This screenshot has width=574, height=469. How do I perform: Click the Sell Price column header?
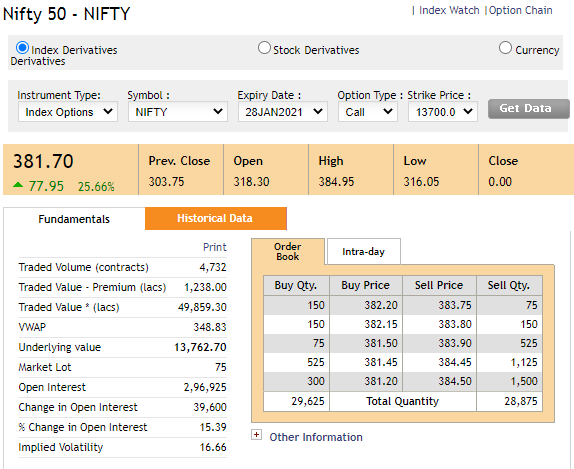439,285
